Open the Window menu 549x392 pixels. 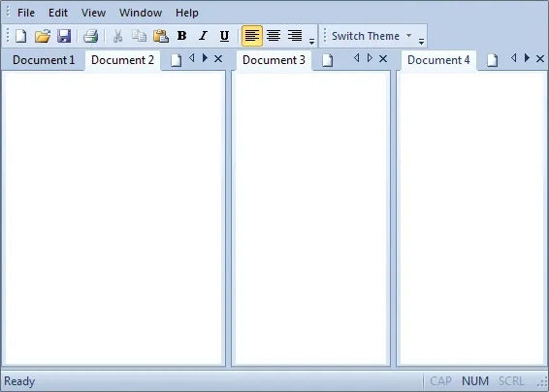pos(141,13)
